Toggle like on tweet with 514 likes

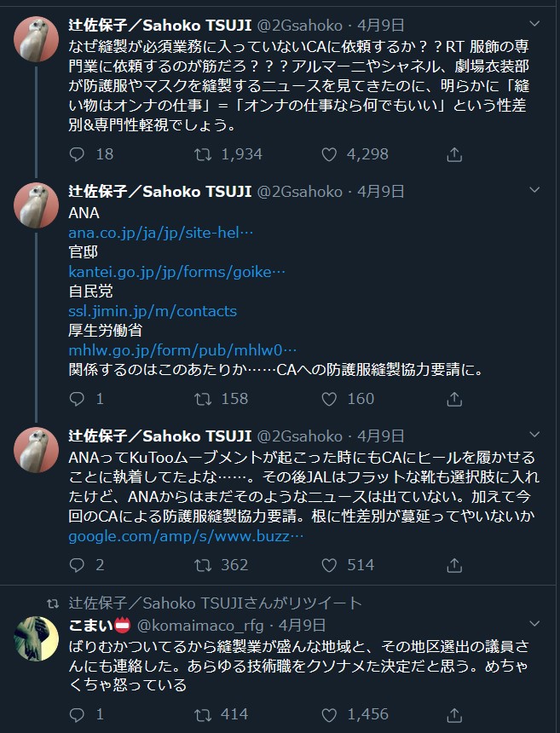click(330, 564)
